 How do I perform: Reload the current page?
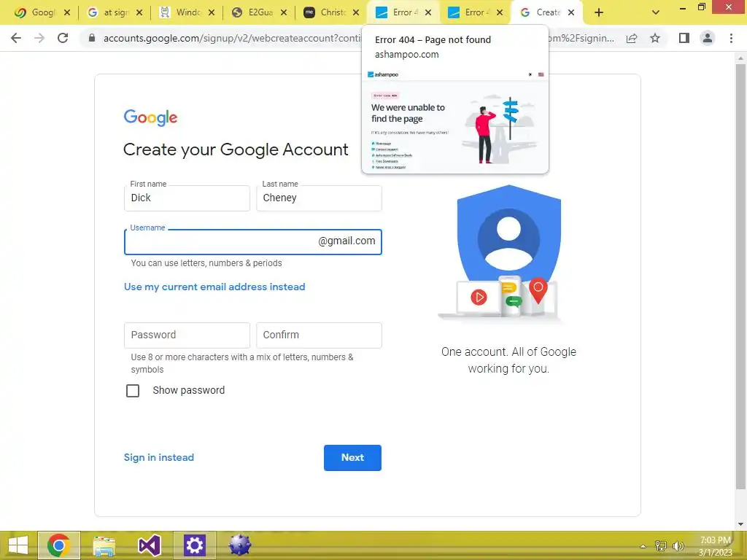[63, 38]
